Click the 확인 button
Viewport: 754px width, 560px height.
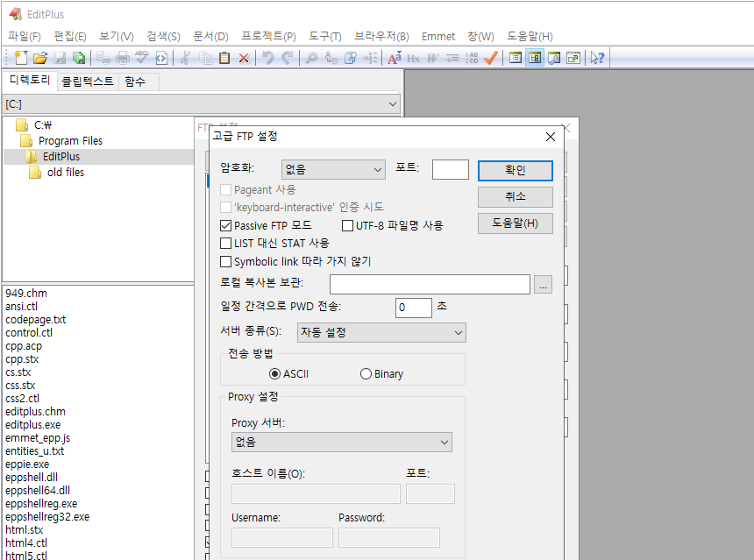click(515, 170)
